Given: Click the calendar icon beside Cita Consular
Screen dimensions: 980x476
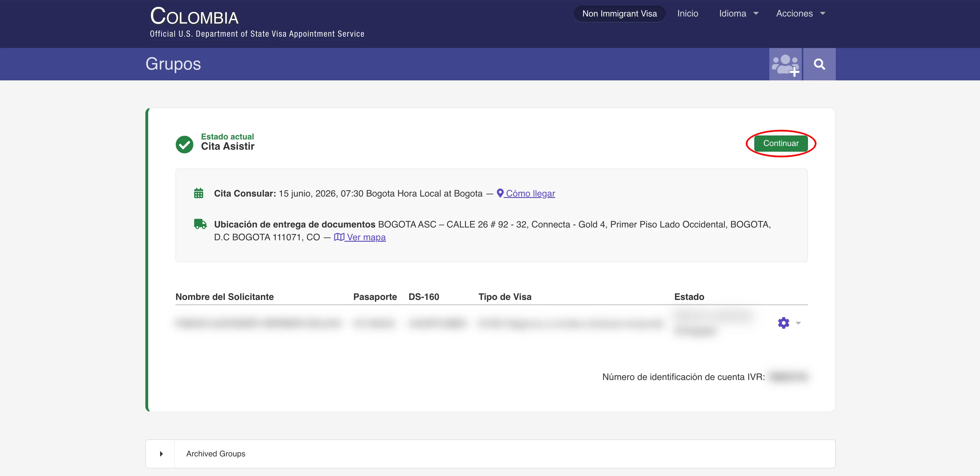Looking at the screenshot, I should click(199, 193).
